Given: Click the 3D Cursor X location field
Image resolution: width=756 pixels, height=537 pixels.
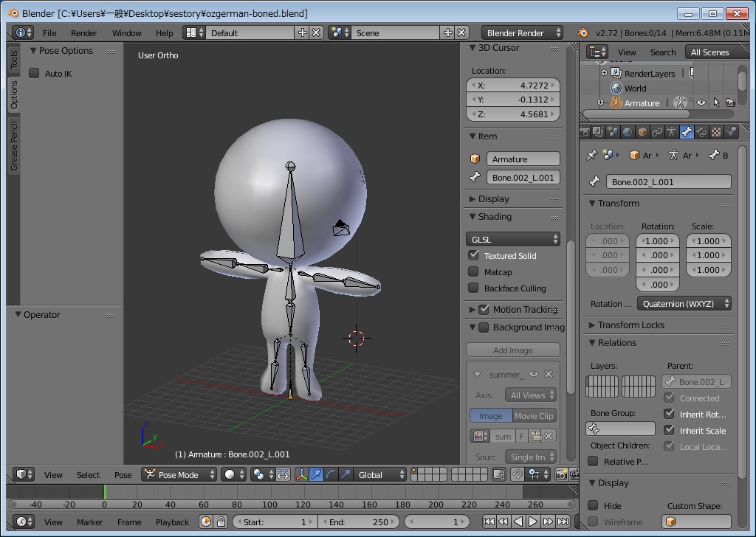Looking at the screenshot, I should [513, 86].
